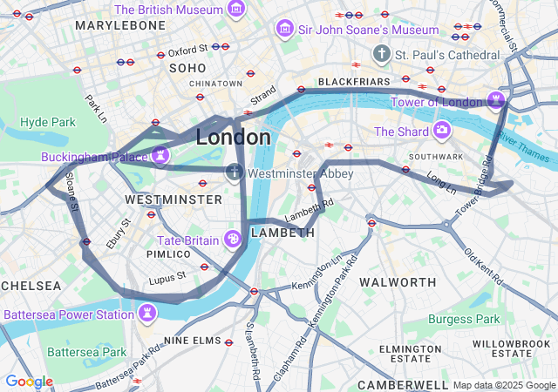The height and width of the screenshot is (392, 558).
Task: Click the London city label
Action: pyautogui.click(x=234, y=138)
